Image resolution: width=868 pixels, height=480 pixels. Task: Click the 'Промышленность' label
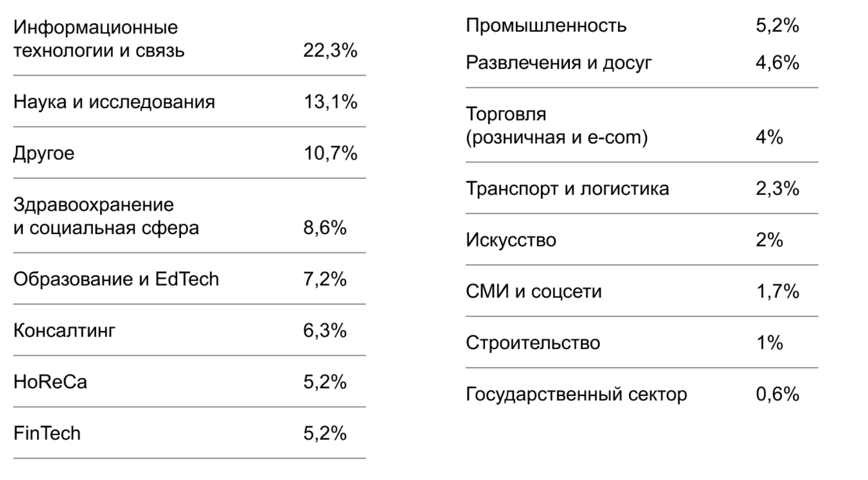tap(546, 26)
